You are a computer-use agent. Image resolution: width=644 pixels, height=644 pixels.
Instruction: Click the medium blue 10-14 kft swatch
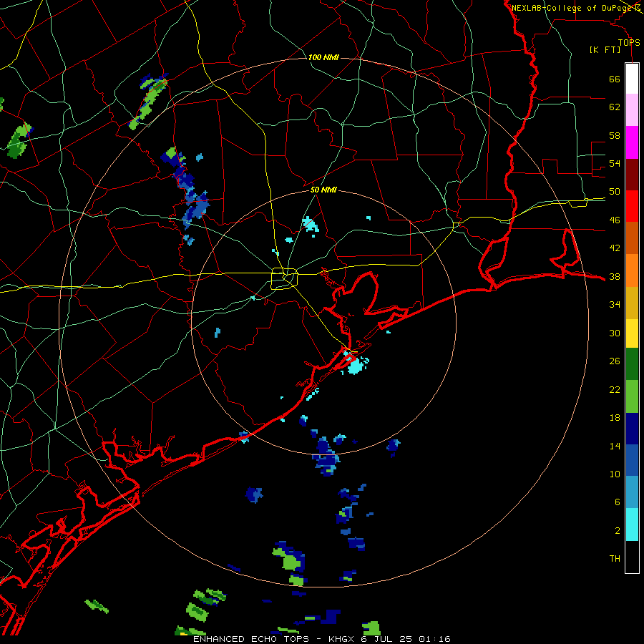pyautogui.click(x=632, y=460)
